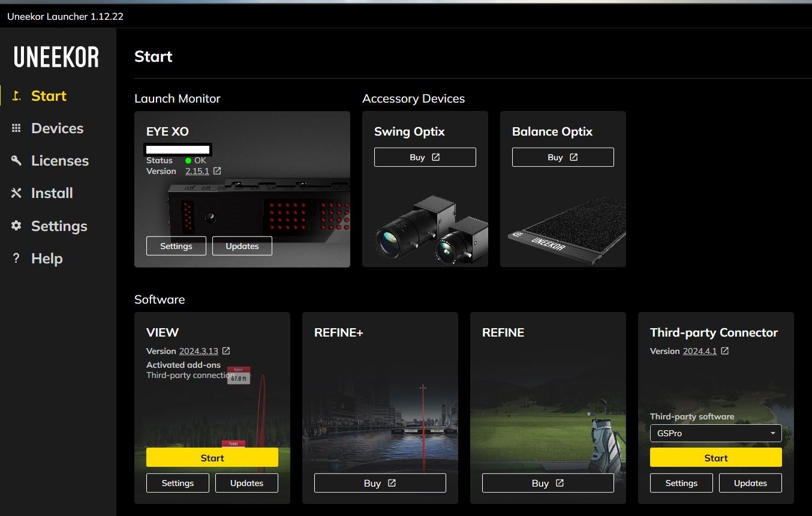Screen dimensions: 812x516
Task: Click external link icon beside Third-party Connector version
Action: 724,351
